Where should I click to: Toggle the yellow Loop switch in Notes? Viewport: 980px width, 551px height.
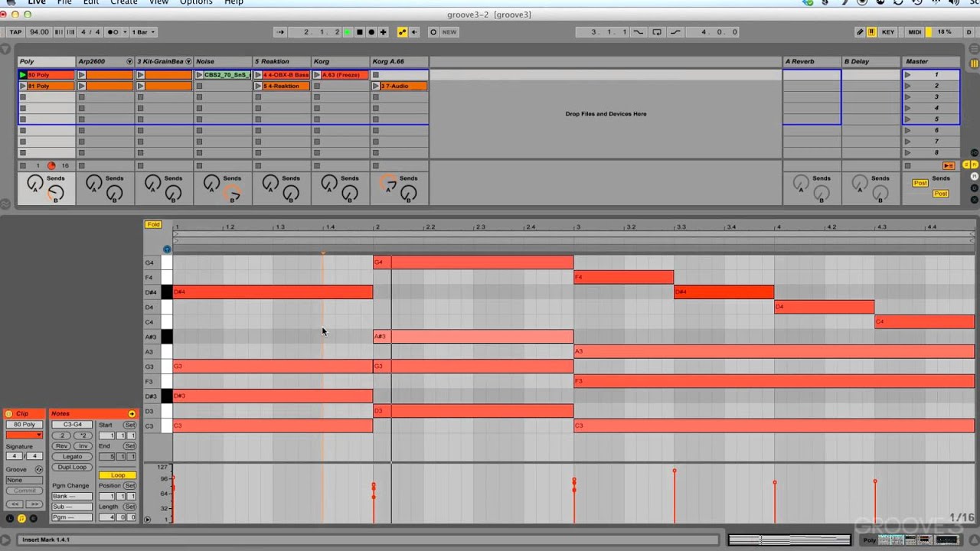pyautogui.click(x=117, y=475)
